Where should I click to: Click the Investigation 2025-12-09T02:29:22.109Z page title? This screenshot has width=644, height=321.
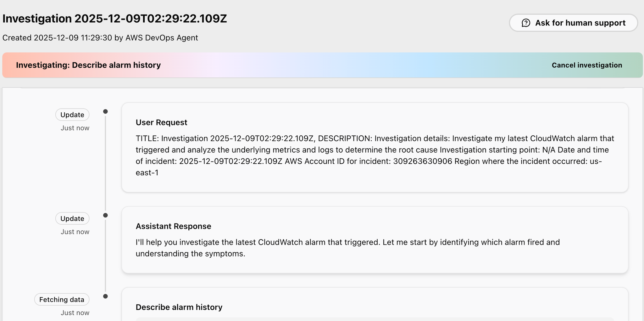coord(114,19)
